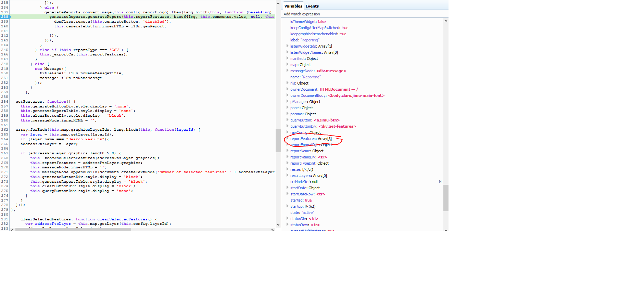The width and height of the screenshot is (644, 296).
Task: Click line number 269 in the gutter
Action: [x=4, y=163]
